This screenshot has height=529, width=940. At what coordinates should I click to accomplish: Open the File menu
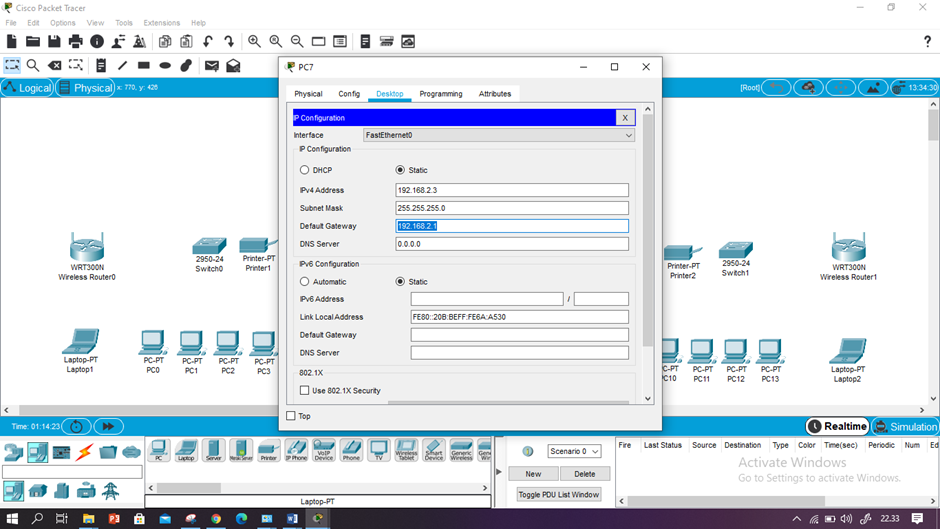pos(11,23)
